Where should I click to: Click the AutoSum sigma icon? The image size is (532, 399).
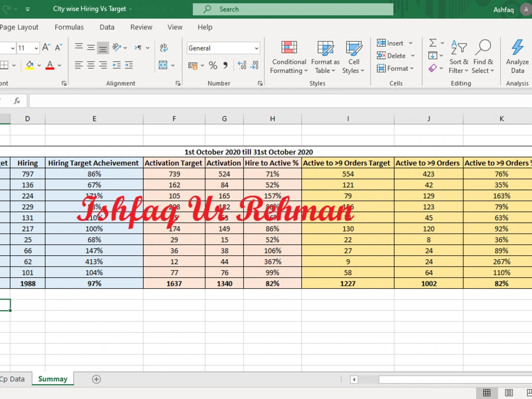[x=433, y=43]
